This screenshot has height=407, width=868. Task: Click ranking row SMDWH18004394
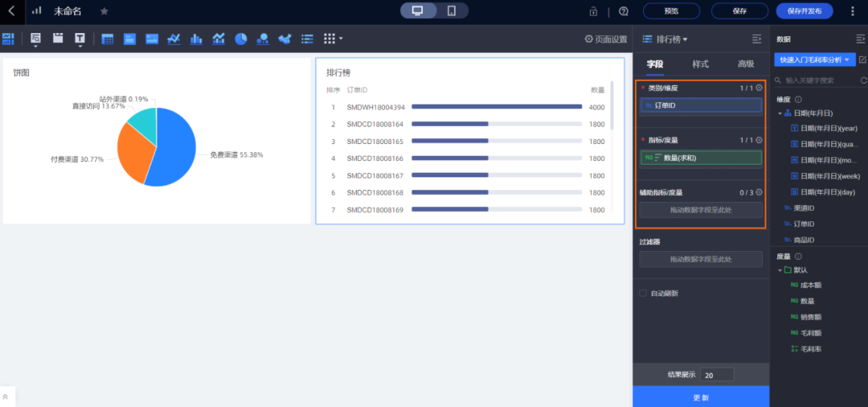pos(465,107)
